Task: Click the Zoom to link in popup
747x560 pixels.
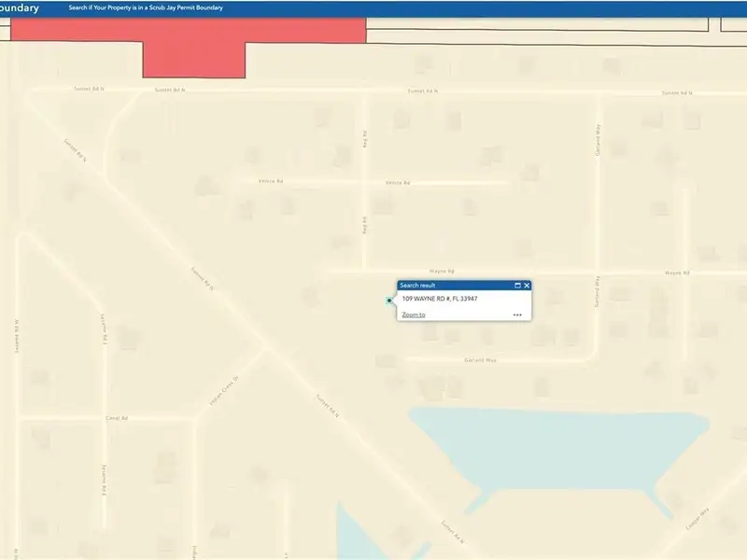Action: (413, 315)
